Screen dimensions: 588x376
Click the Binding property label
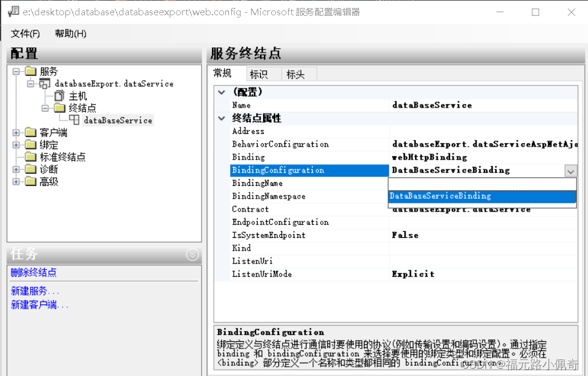pos(249,157)
